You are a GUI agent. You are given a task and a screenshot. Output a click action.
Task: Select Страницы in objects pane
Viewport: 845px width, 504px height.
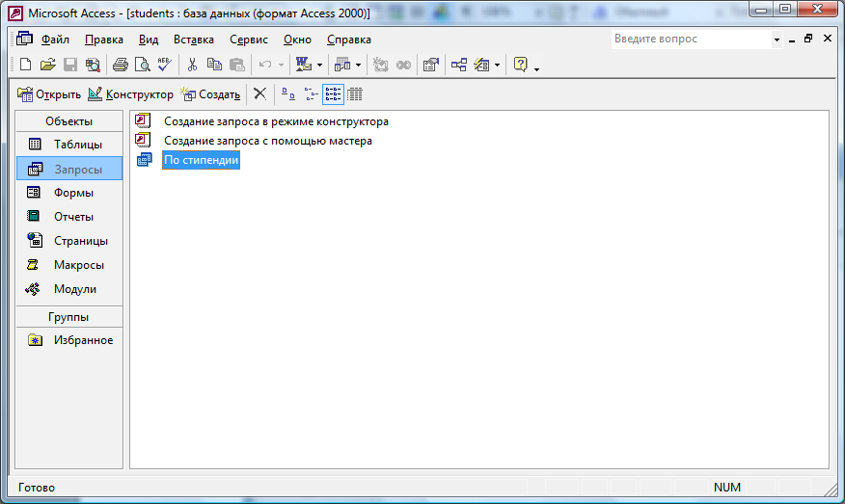pyautogui.click(x=69, y=241)
